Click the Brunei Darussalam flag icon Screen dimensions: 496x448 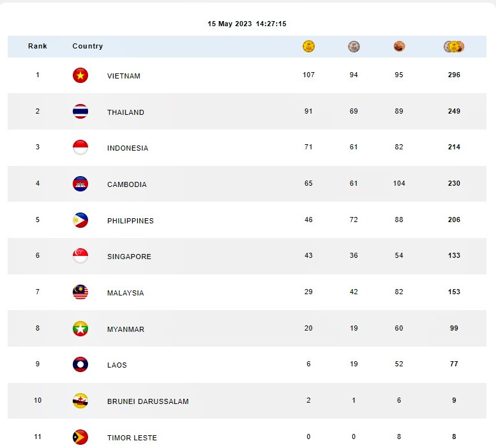[x=80, y=401]
